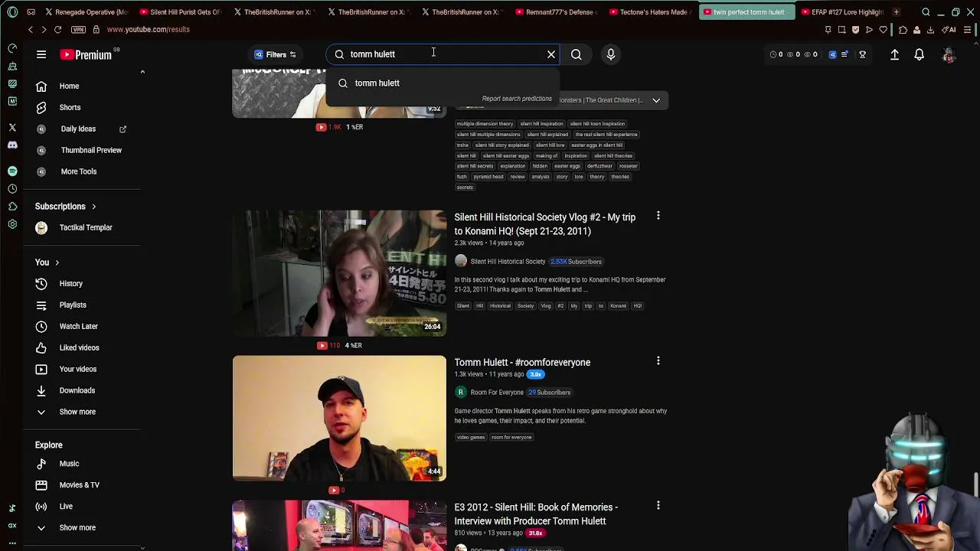Open Silent Hill Historical Society channel
This screenshot has height=551, width=980.
[x=508, y=262]
